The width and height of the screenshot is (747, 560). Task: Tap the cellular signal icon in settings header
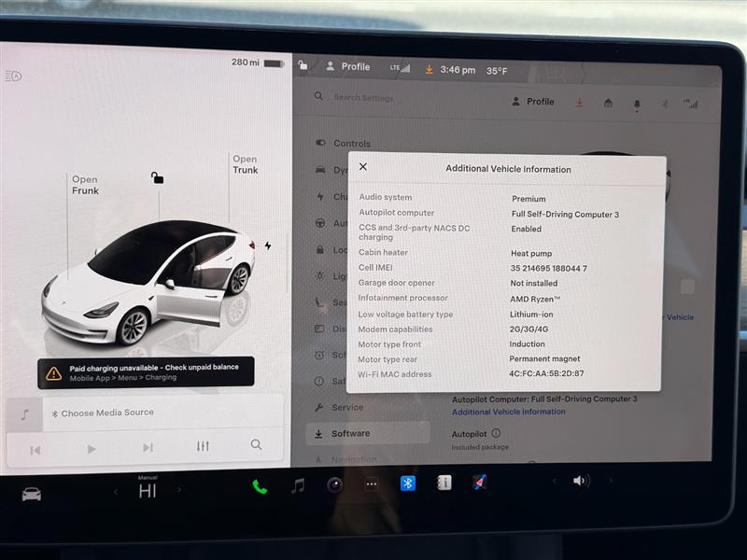point(691,104)
